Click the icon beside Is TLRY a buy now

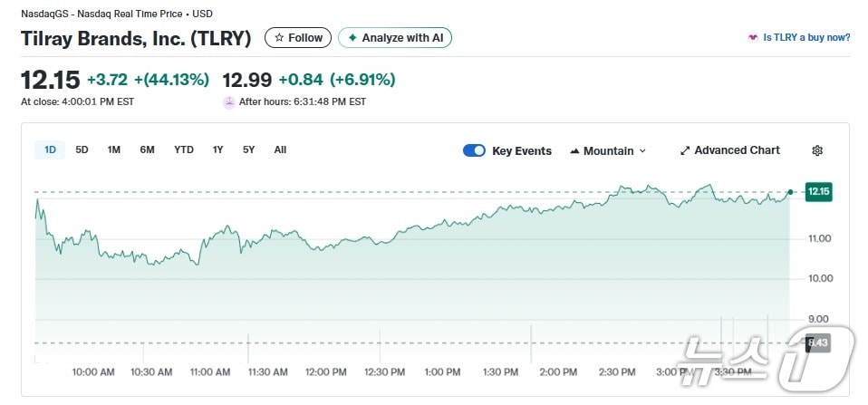pyautogui.click(x=752, y=38)
